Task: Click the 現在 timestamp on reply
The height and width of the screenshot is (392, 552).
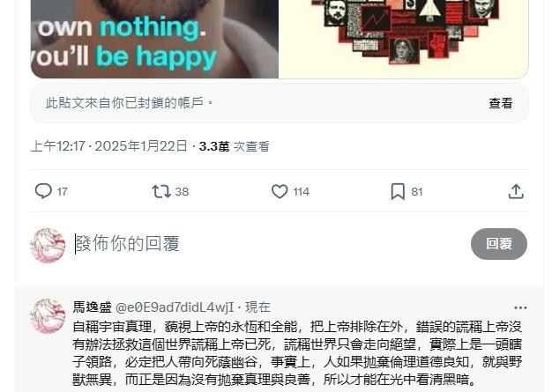Action: point(257,307)
